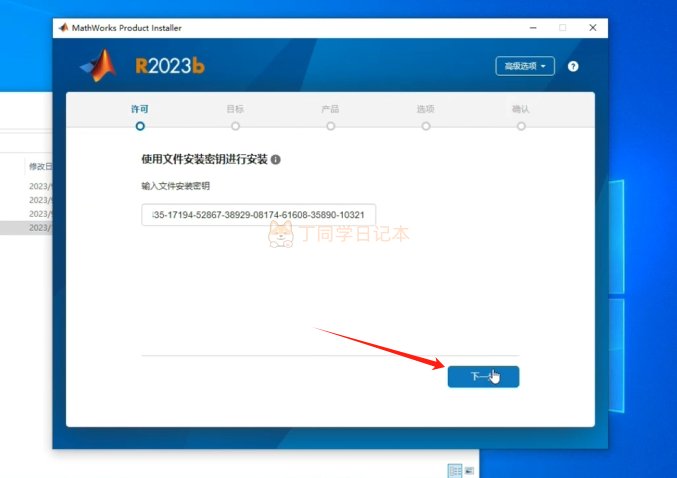Click the MATLAB logo in installer header
This screenshot has height=478, width=677.
(98, 66)
